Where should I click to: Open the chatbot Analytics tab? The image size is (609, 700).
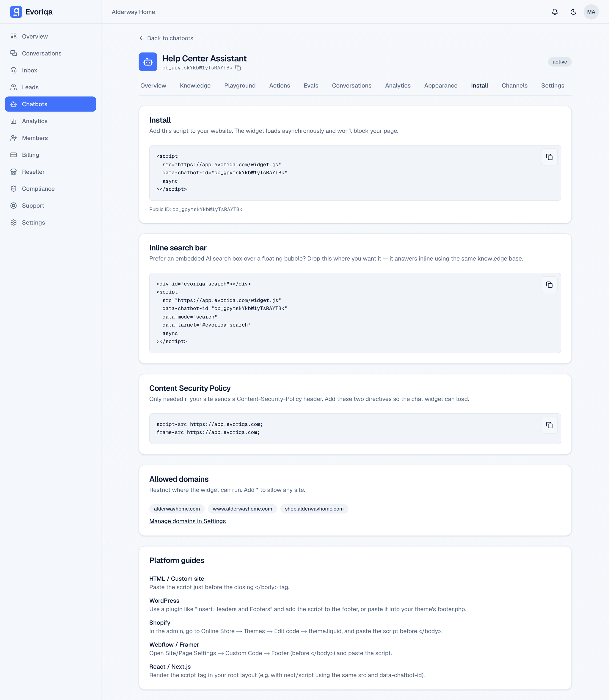point(398,86)
